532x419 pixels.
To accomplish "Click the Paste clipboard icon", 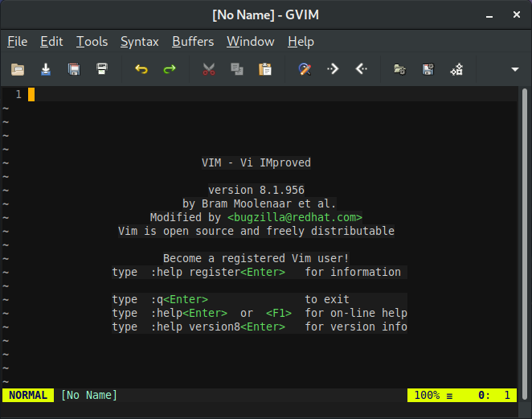I will 265,69.
